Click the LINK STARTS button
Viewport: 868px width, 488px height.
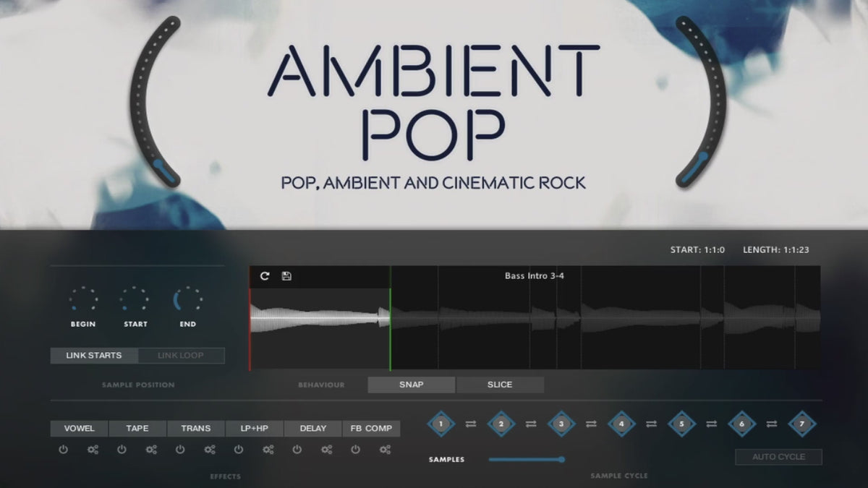94,356
